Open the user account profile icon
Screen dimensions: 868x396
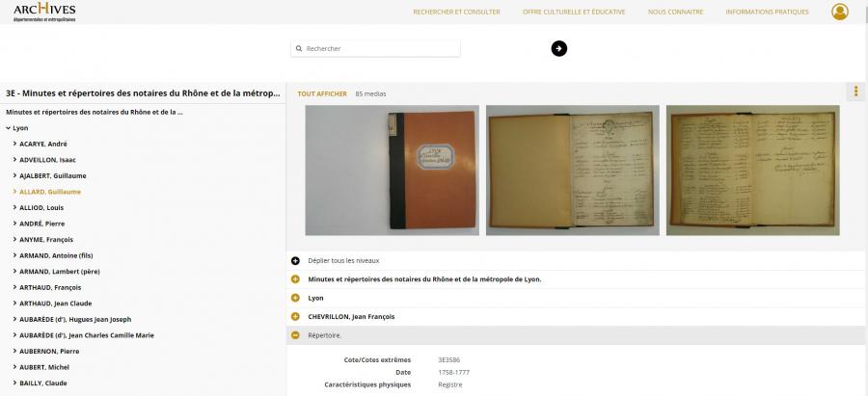pos(839,12)
